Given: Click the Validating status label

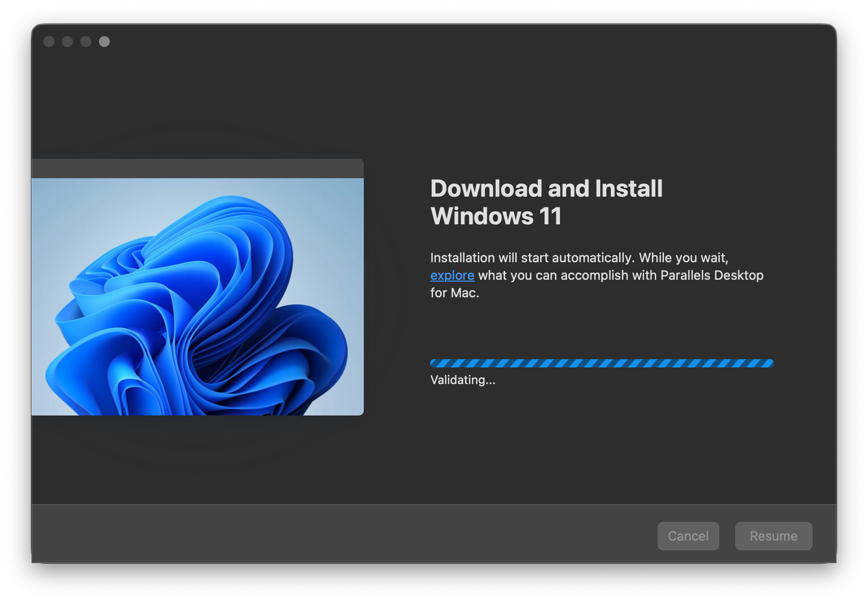Looking at the screenshot, I should (x=462, y=380).
